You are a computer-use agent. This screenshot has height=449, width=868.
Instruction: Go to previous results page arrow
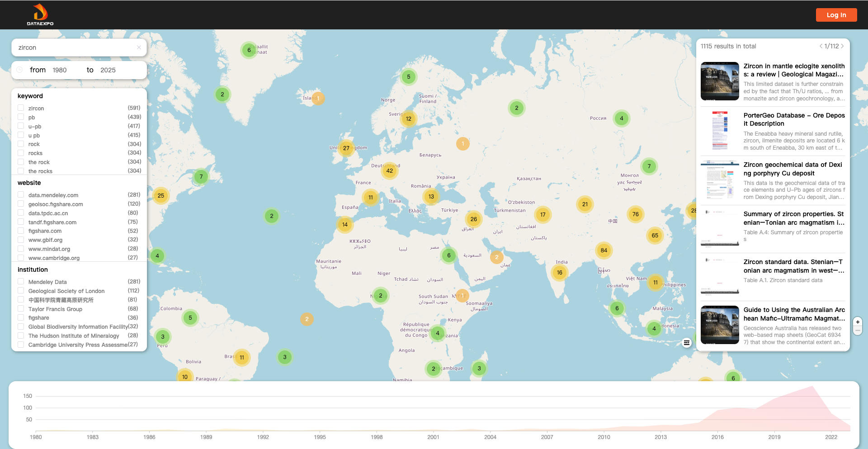(821, 46)
